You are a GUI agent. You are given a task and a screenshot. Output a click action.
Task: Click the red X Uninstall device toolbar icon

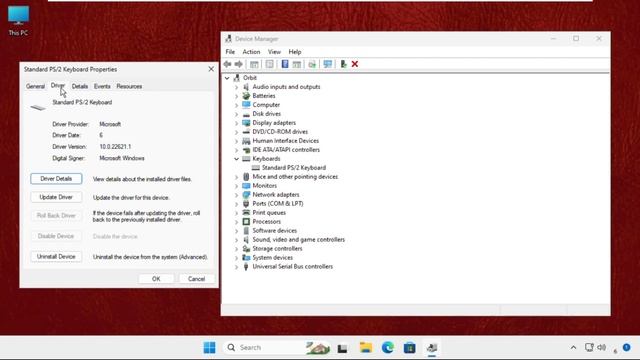[355, 64]
